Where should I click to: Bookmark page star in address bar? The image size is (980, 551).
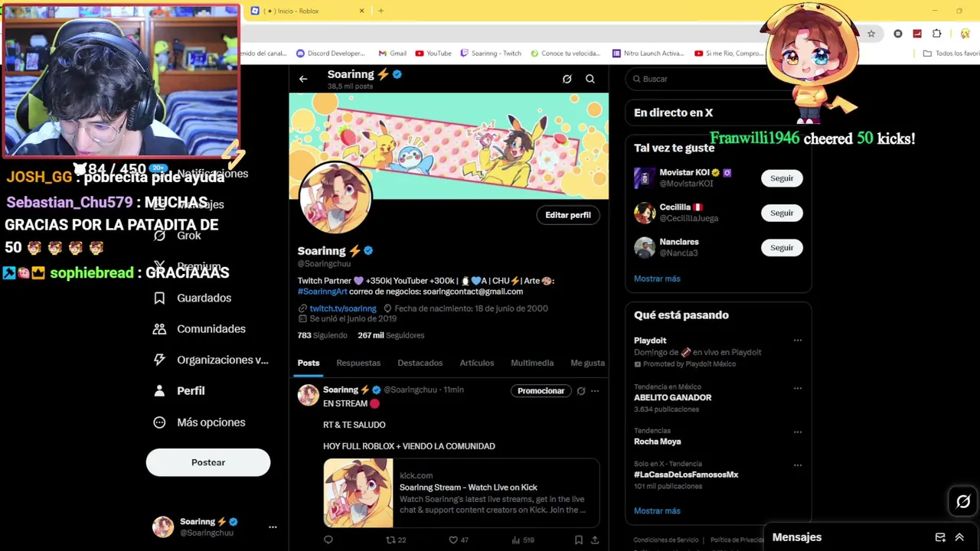coord(871,34)
